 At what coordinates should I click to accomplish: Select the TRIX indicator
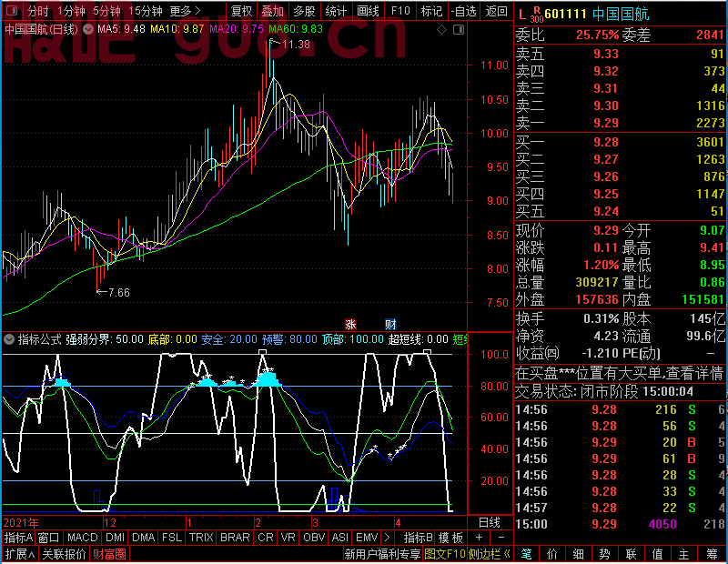point(201,538)
